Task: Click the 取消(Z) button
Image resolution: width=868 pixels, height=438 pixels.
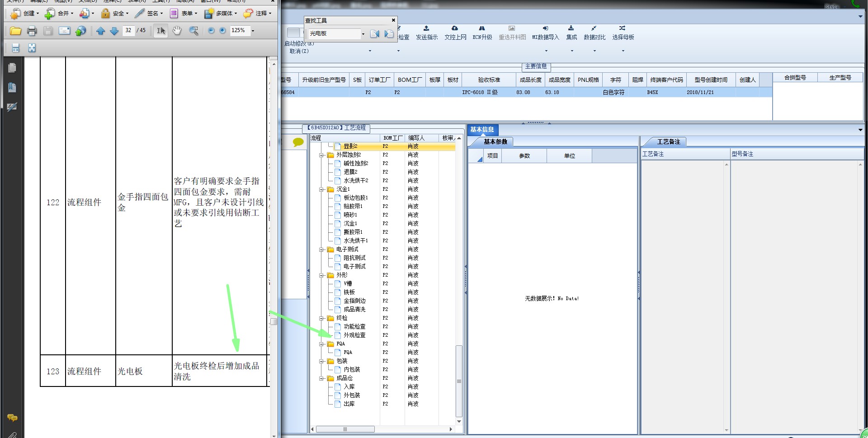Action: coord(299,52)
